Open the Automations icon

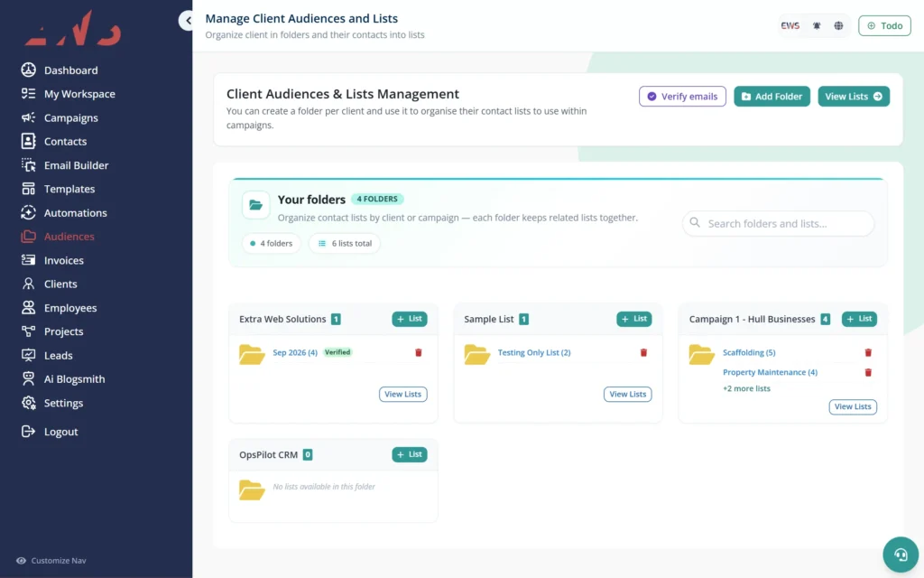[28, 212]
